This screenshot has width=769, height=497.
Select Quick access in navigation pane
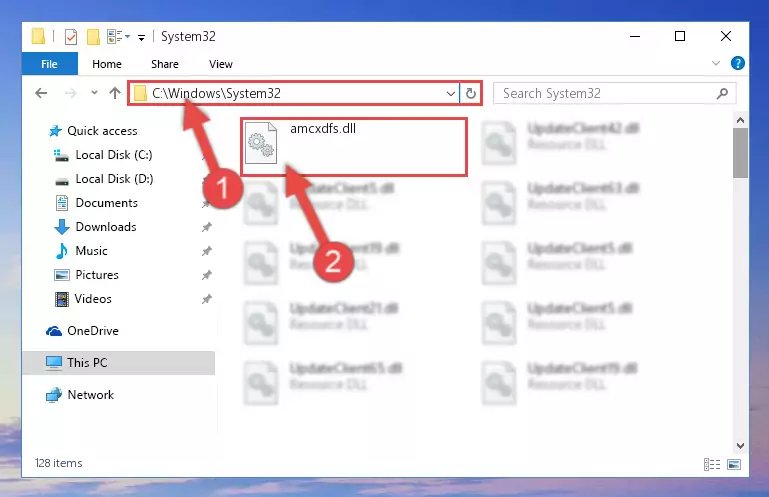[x=93, y=131]
